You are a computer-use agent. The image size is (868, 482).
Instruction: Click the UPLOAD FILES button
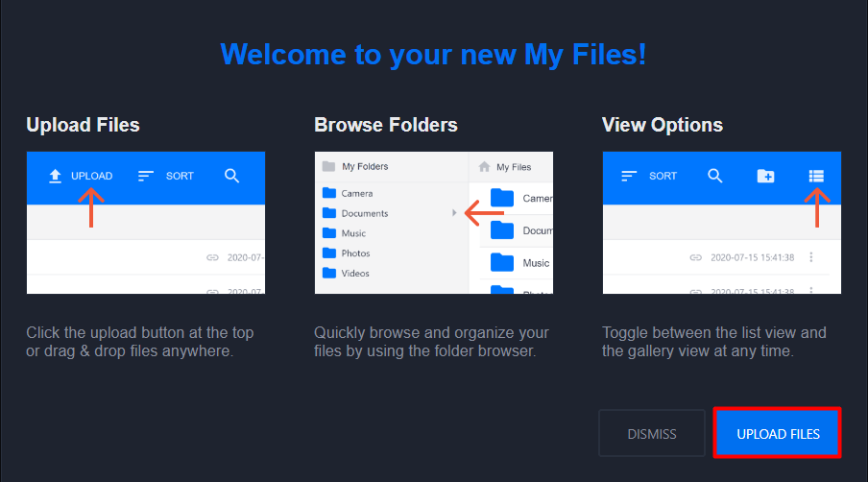[x=778, y=433]
